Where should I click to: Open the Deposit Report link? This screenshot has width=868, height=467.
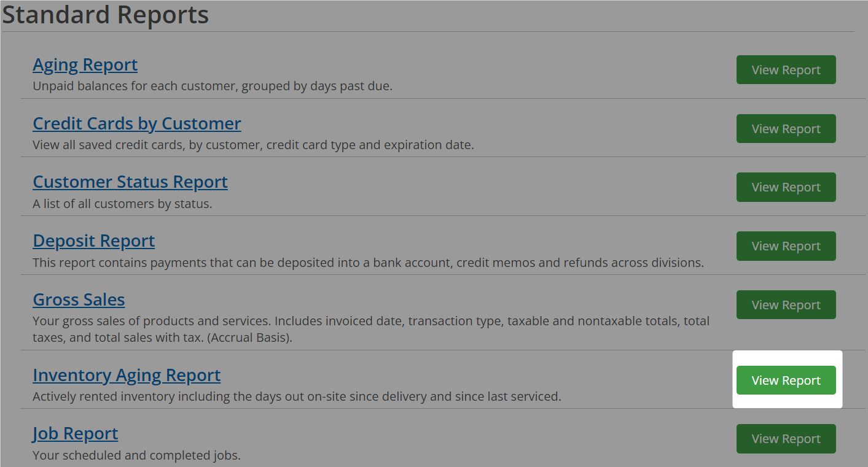93,241
